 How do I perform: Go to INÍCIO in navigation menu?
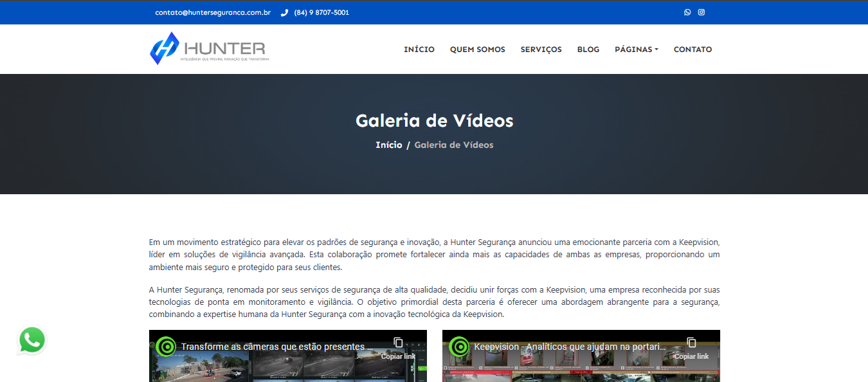[419, 50]
